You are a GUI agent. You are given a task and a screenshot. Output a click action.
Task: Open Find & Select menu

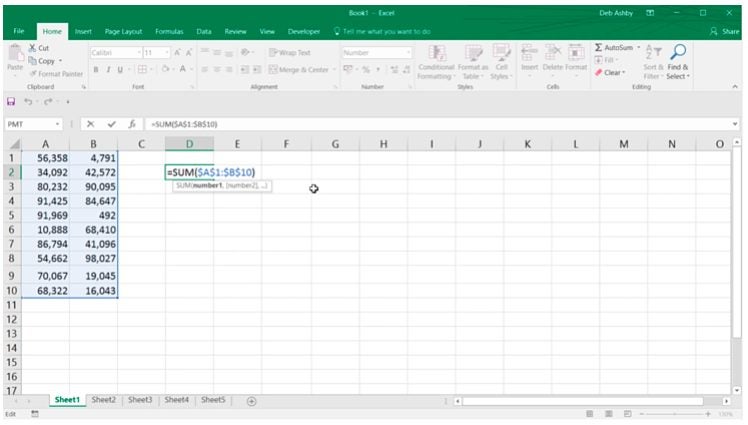coord(677,62)
